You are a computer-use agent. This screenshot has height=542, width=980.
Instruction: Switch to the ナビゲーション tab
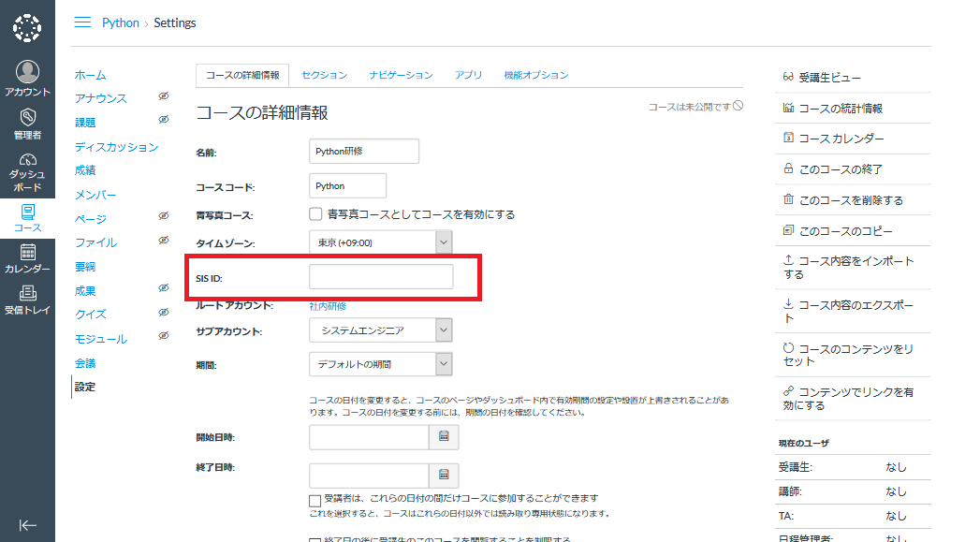(401, 75)
